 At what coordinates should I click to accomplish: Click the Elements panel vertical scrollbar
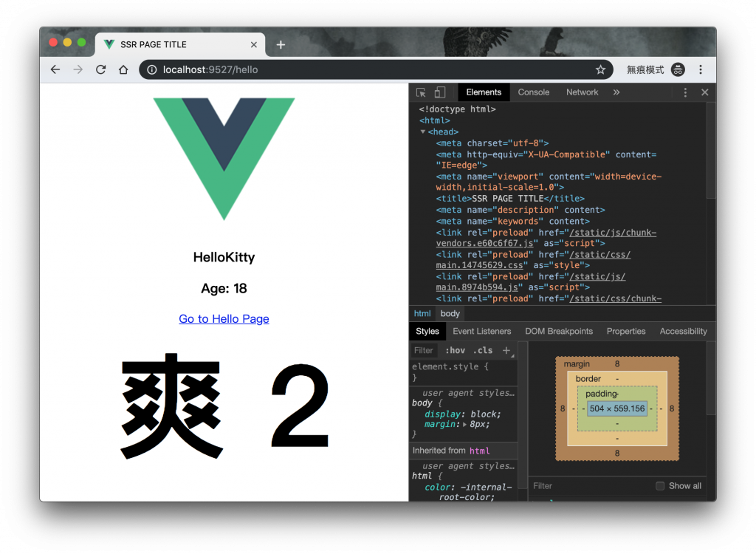(711, 150)
